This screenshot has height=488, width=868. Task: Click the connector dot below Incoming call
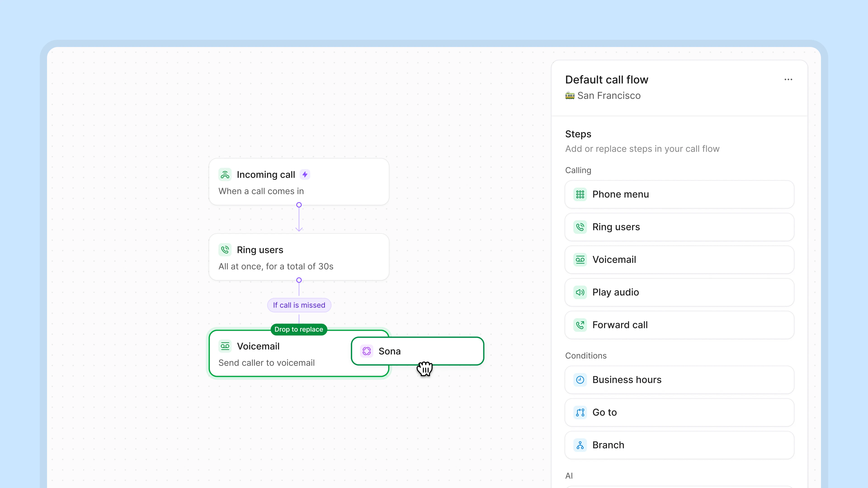(299, 205)
